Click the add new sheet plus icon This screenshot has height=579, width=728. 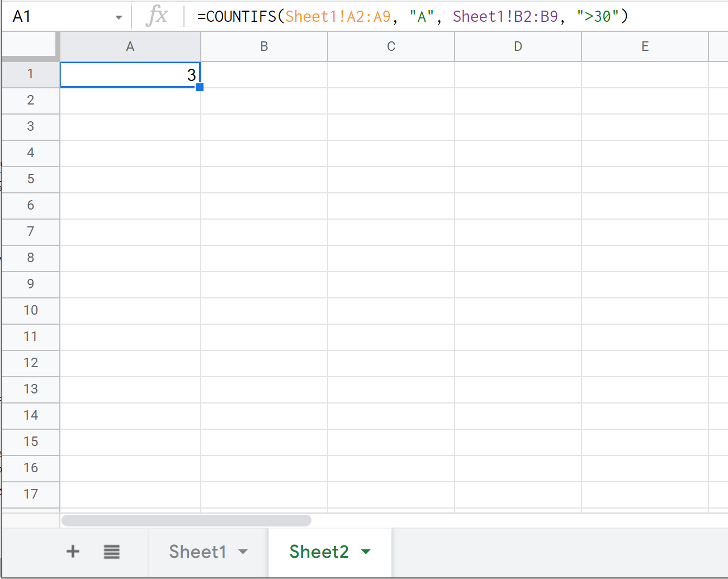(x=73, y=552)
